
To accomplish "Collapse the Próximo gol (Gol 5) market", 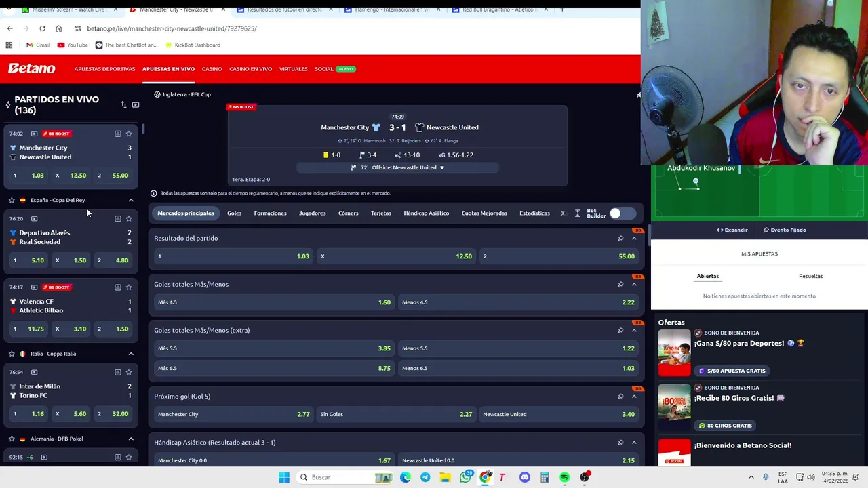I will pos(634,396).
